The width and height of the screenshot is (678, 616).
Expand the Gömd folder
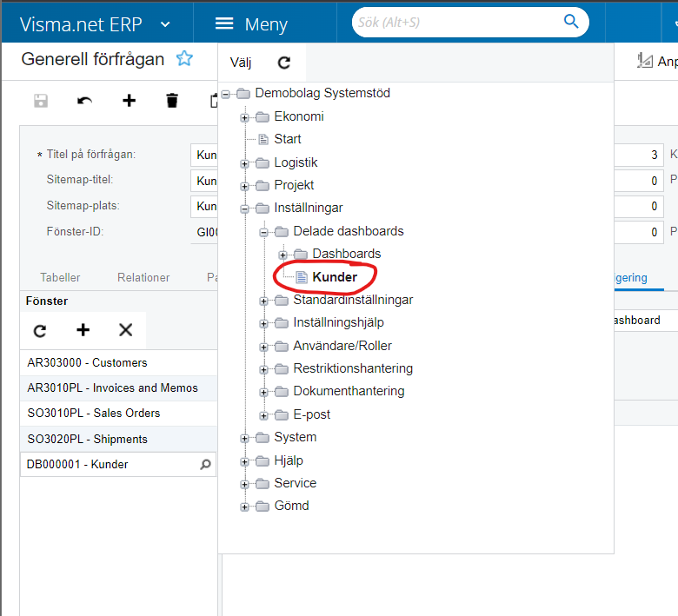(x=244, y=507)
